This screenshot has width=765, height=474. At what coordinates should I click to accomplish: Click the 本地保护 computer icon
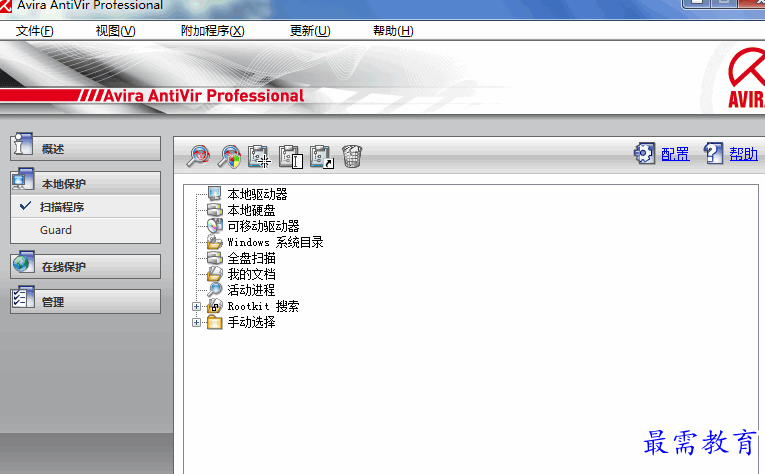(x=22, y=179)
